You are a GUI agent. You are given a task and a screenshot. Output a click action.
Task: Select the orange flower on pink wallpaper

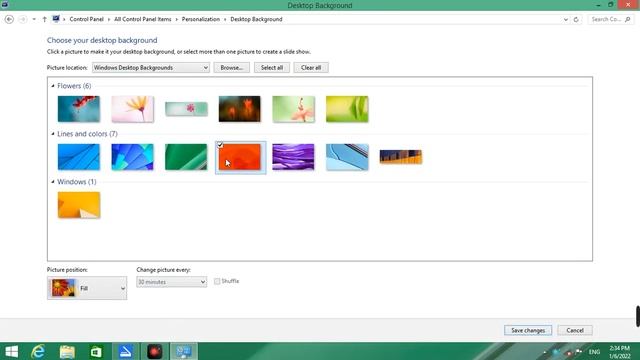133,109
